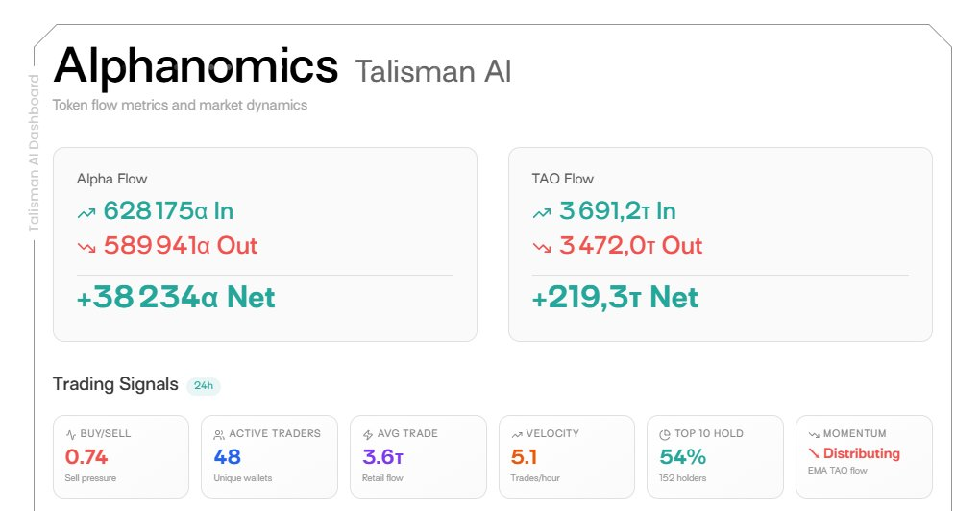980x511 pixels.
Task: Select the 24h badge next to Trading Signals
Action: [x=204, y=386]
